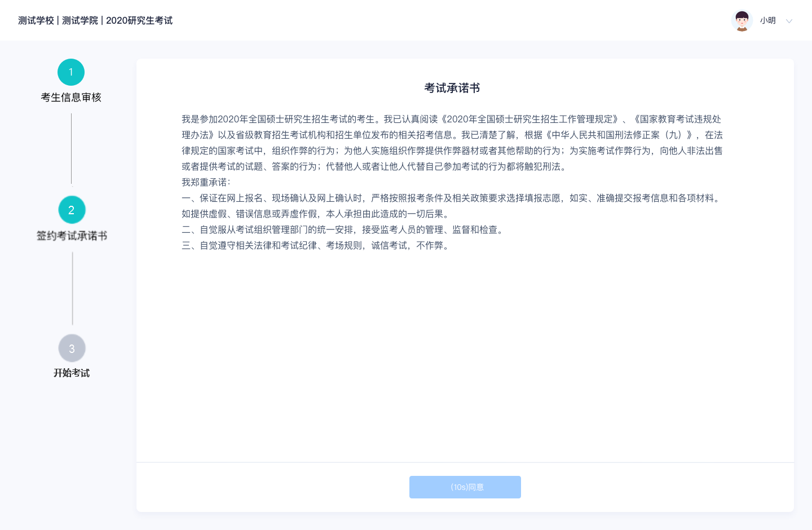Click the 我郑重承诺 line of text
Viewport: 812px width, 530px height.
pyautogui.click(x=206, y=182)
